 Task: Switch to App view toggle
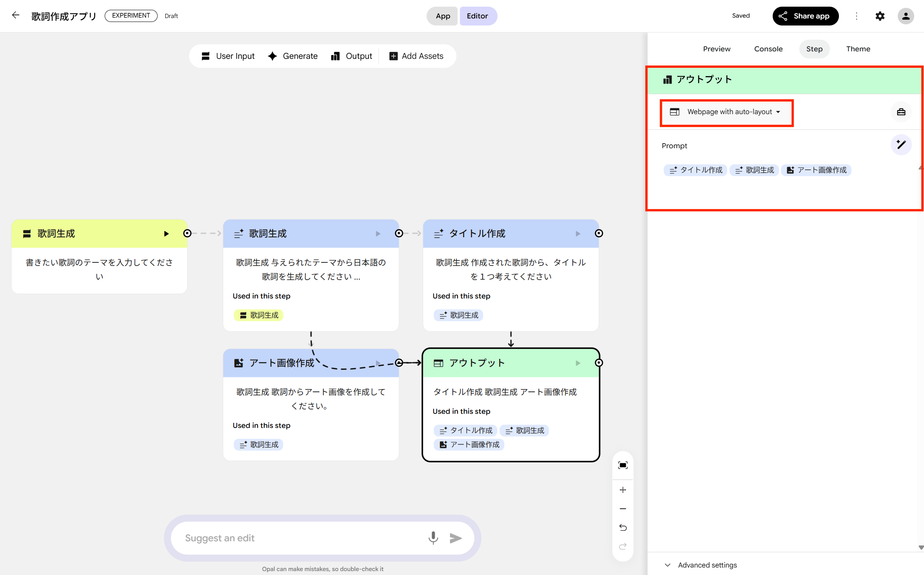coord(443,16)
